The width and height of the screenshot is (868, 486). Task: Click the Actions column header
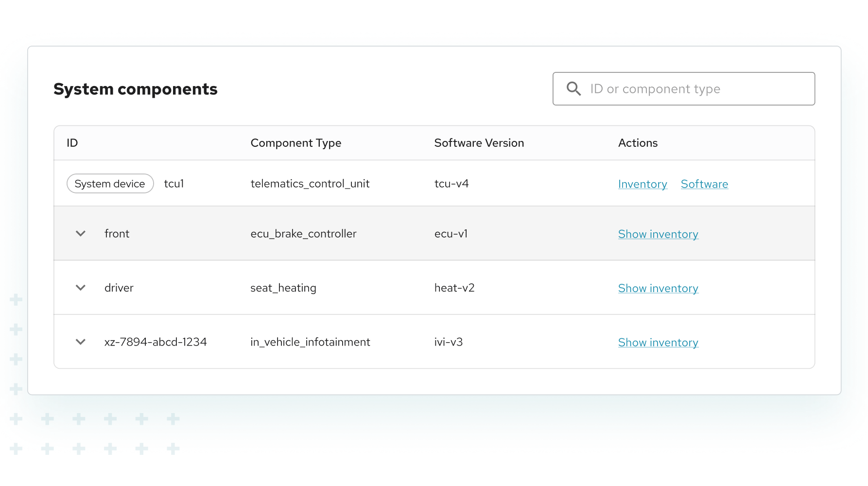(x=638, y=143)
